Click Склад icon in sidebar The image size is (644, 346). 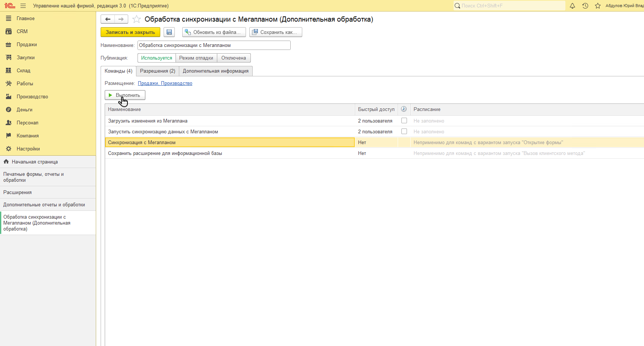click(9, 70)
